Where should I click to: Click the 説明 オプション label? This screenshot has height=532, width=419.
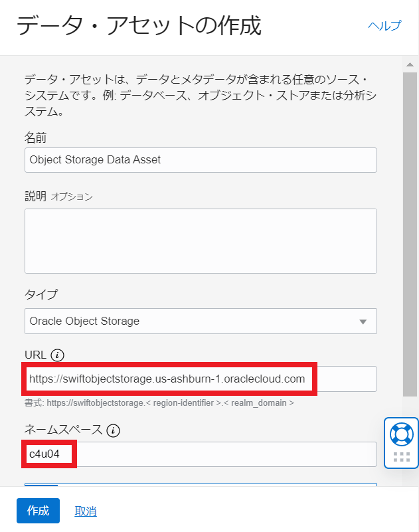(x=58, y=196)
